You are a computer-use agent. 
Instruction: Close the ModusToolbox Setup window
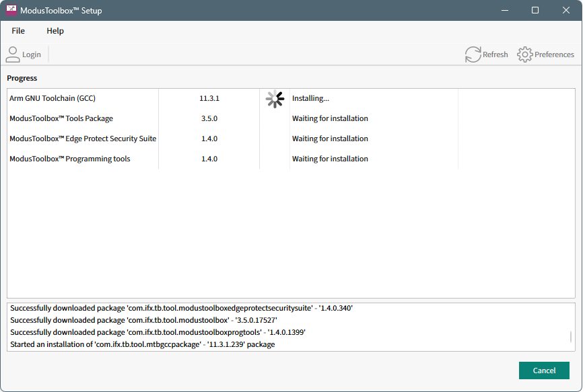[566, 11]
